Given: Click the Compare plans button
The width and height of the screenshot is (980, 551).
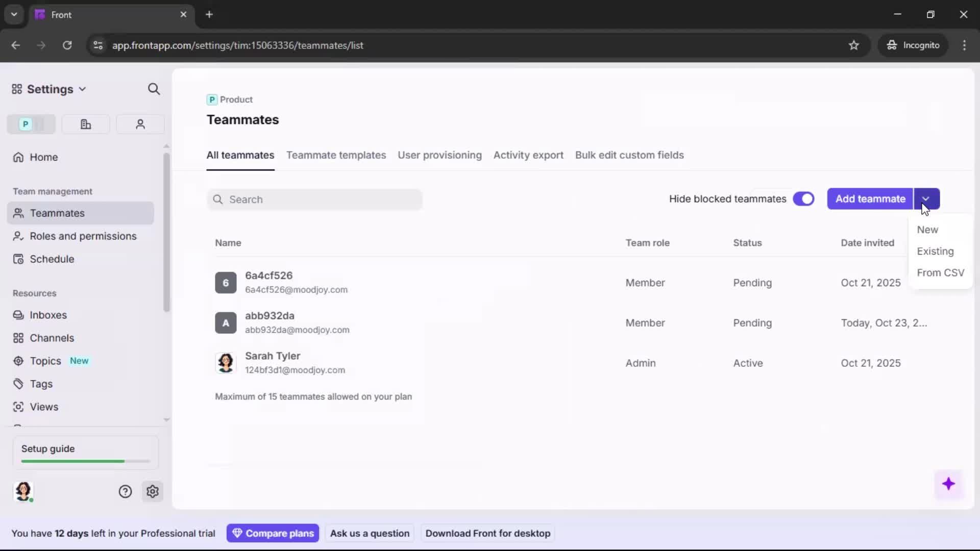Looking at the screenshot, I should click(x=273, y=533).
